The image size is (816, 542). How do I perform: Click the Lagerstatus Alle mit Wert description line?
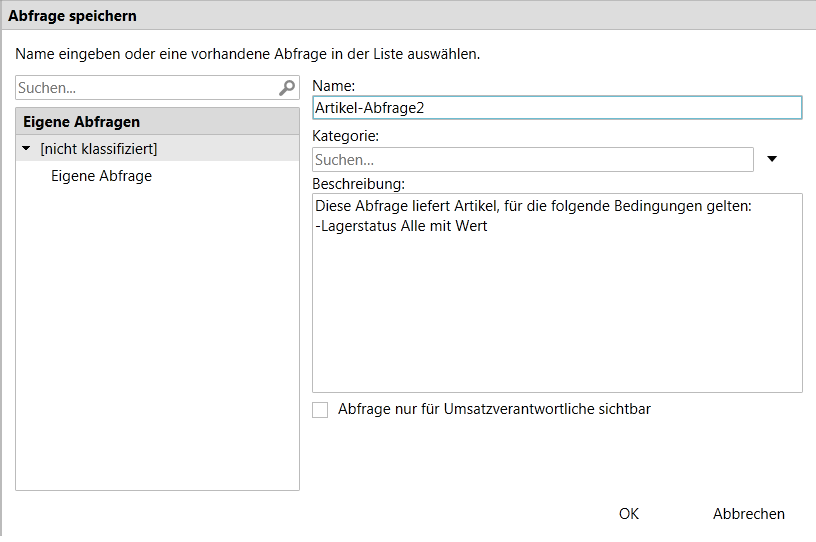(x=401, y=226)
